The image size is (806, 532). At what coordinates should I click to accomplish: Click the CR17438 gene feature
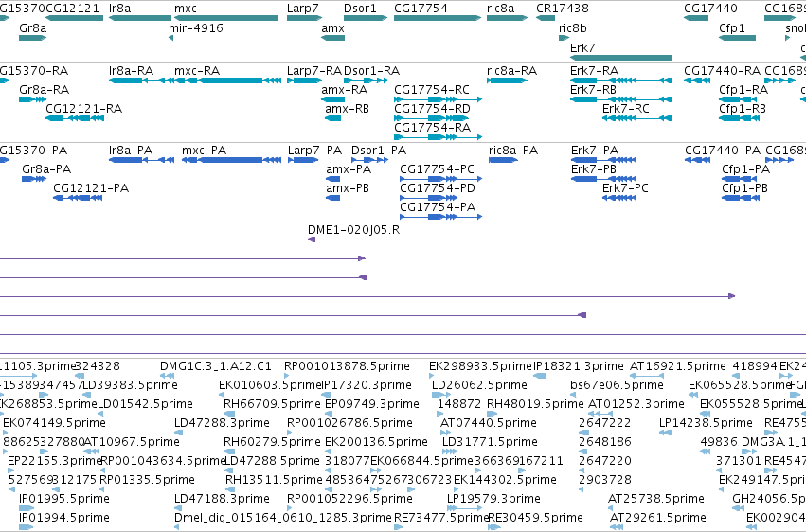coord(546,18)
